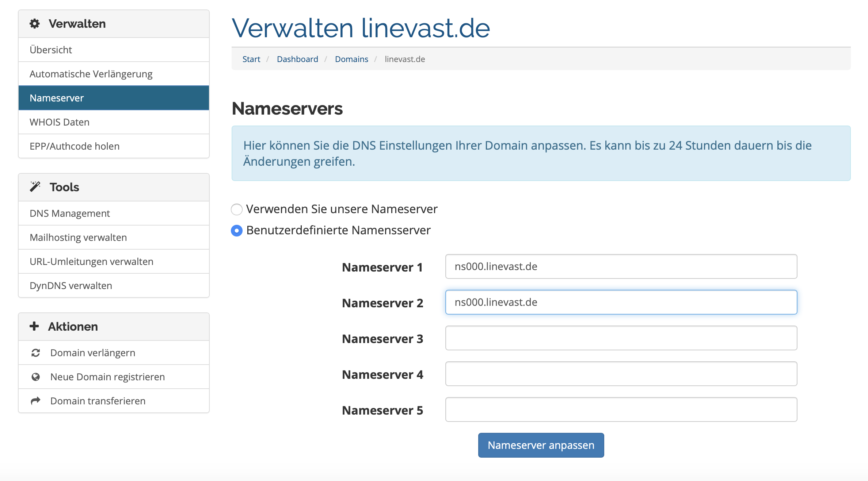The width and height of the screenshot is (868, 481).
Task: Open URL-Umleitungen verwalten
Action: 114,261
